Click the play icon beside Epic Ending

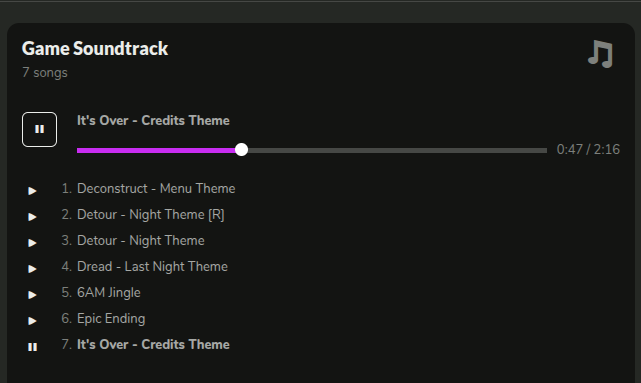(x=32, y=321)
